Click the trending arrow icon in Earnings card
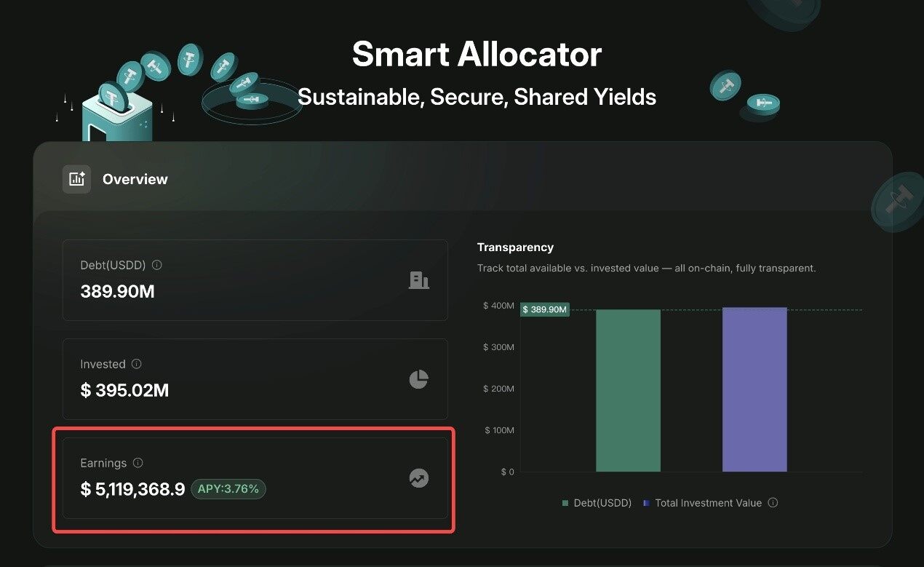The width and height of the screenshot is (924, 567). (418, 478)
